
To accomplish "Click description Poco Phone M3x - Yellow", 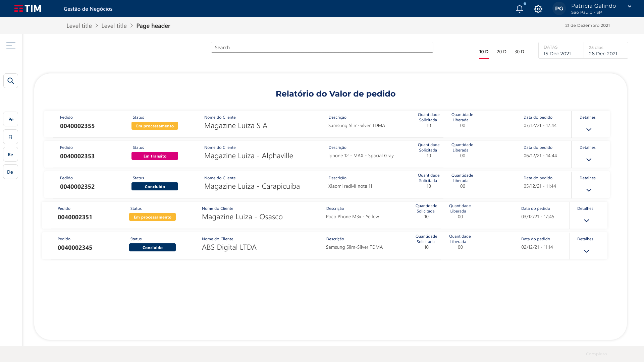I will (352, 217).
